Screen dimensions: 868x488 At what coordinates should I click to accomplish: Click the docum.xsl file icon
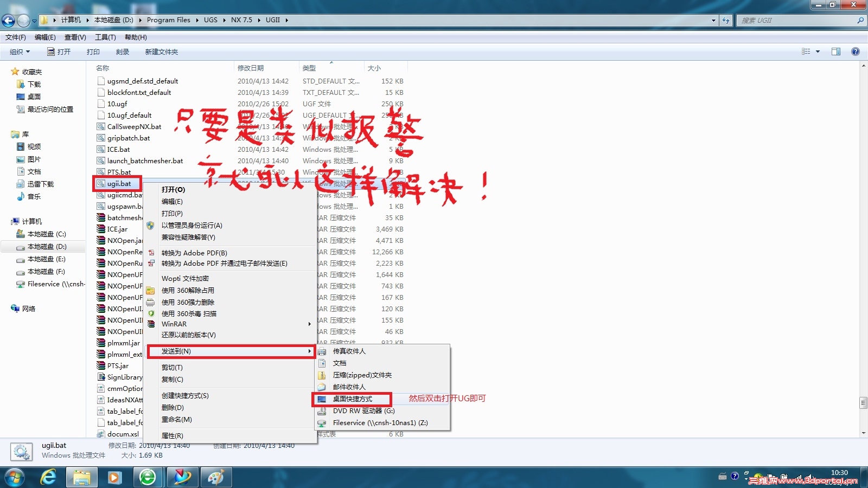pyautogui.click(x=100, y=434)
